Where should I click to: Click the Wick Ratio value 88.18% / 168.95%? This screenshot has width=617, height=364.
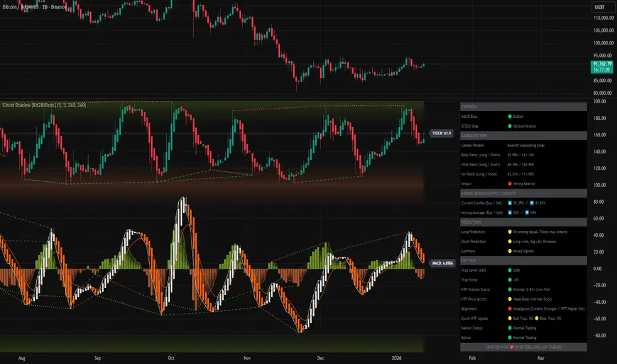520,165
